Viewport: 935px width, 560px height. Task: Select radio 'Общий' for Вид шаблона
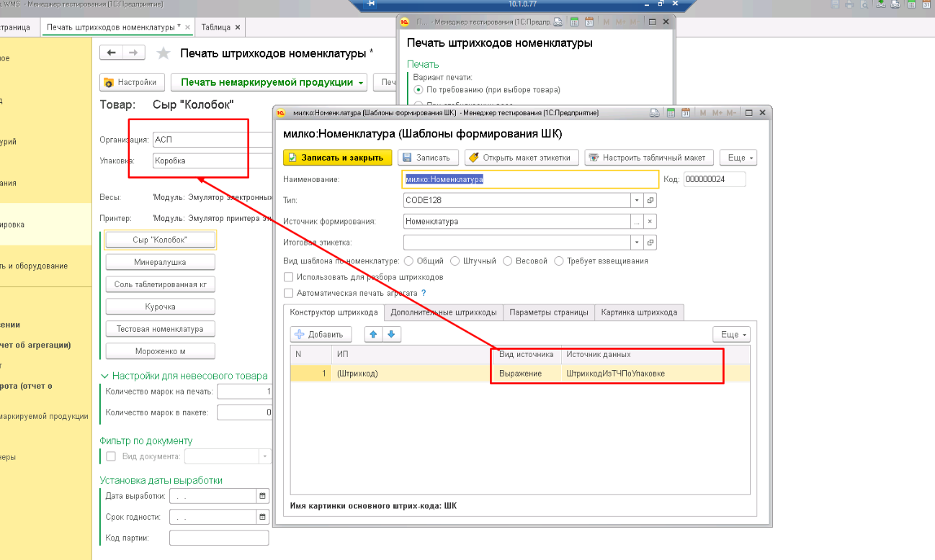click(x=408, y=261)
